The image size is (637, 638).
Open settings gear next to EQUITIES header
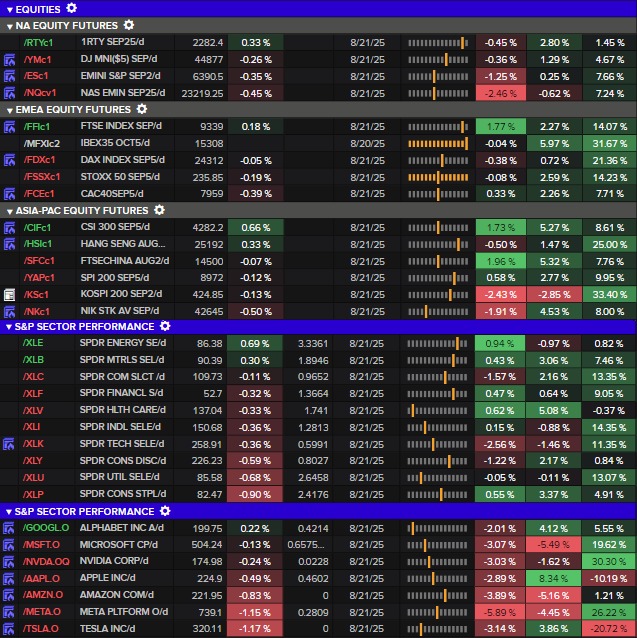point(71,8)
